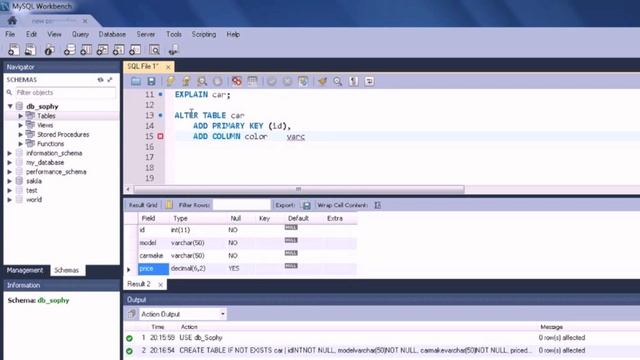640x360 pixels.
Task: Toggle the Result Grid form icon
Action: tap(169, 205)
